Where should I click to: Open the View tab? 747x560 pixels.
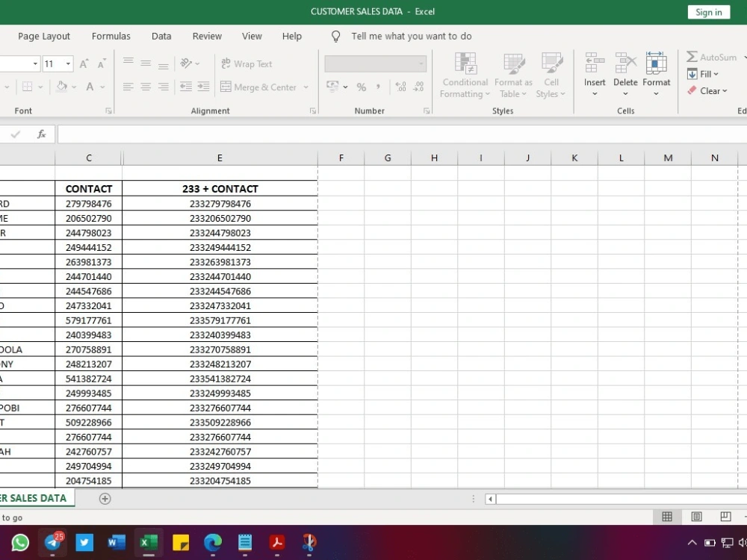[252, 36]
